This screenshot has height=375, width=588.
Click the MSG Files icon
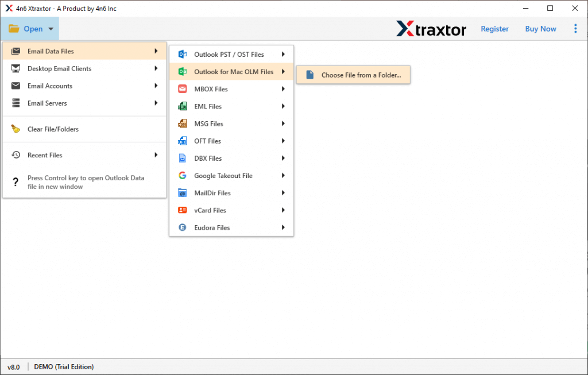(x=184, y=123)
